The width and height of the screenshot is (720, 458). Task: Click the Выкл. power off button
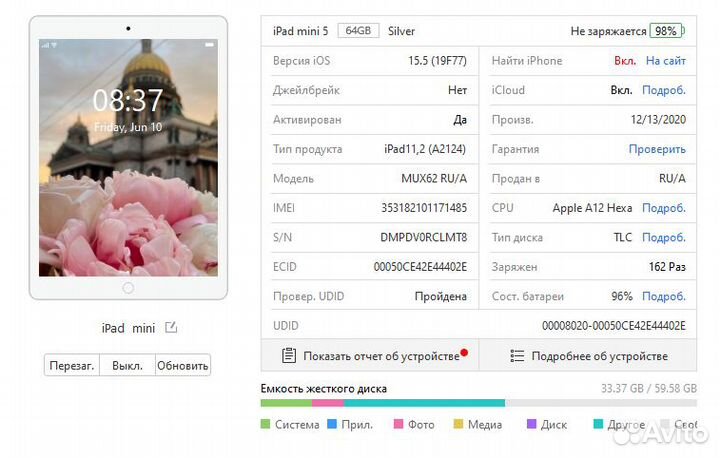point(127,366)
